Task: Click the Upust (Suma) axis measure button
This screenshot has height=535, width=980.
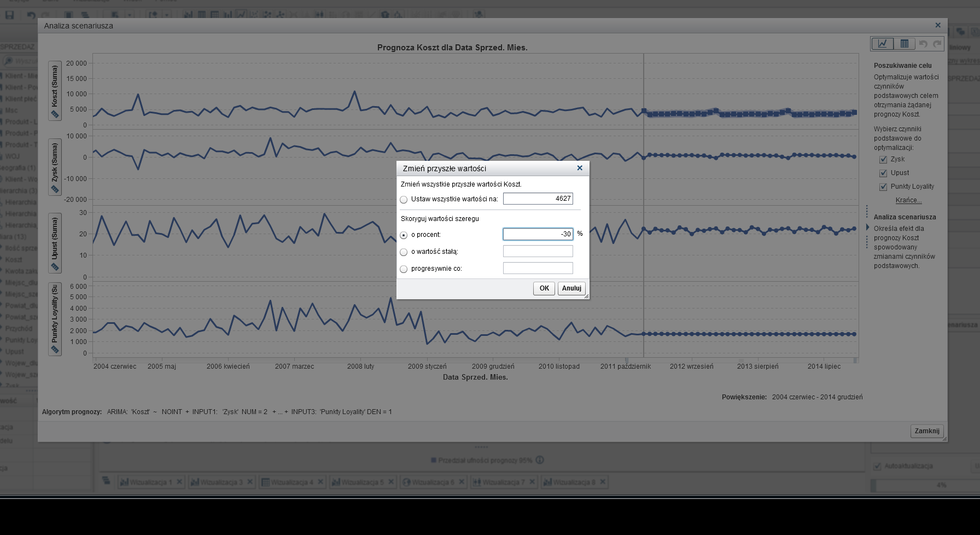Action: (x=55, y=243)
